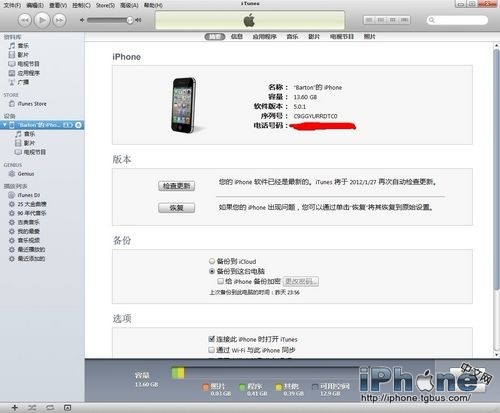This screenshot has height=413, width=500.
Task: Play the current track
Action: [x=42, y=20]
